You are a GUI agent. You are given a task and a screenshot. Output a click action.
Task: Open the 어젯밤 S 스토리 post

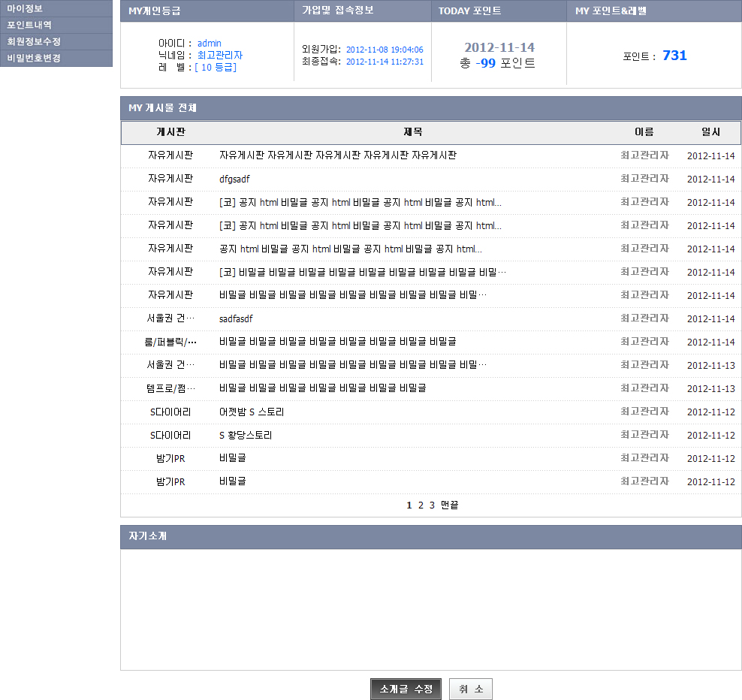pos(252,412)
